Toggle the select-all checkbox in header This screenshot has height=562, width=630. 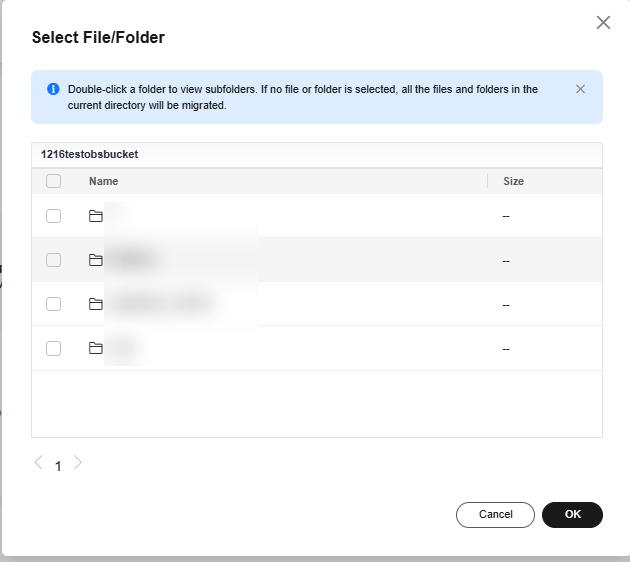[x=53, y=181]
